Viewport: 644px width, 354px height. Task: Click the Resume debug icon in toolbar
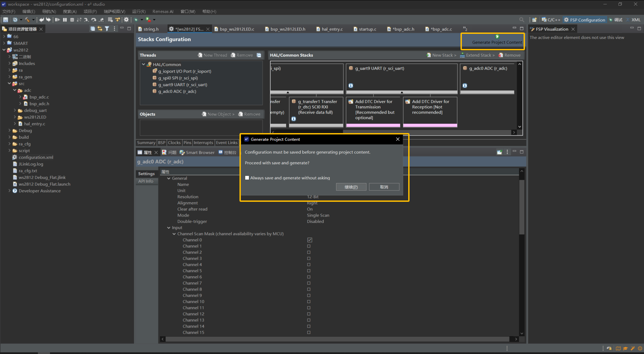tap(57, 20)
